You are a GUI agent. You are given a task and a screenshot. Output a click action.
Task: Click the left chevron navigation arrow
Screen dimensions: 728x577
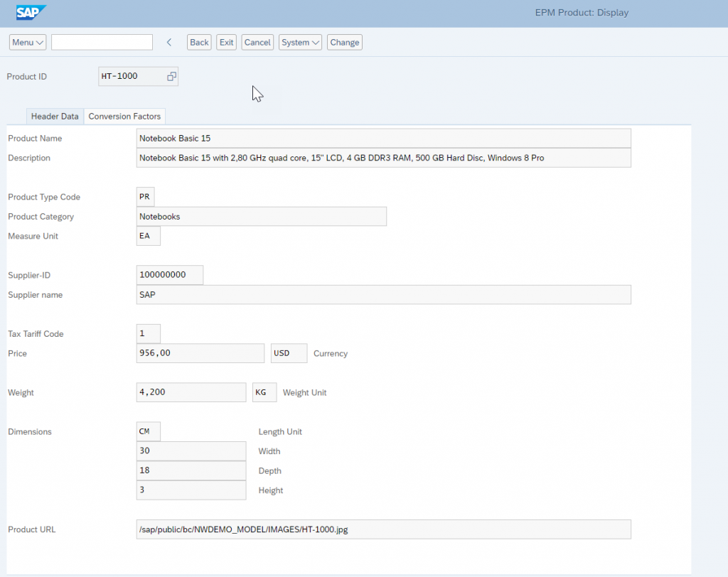point(169,42)
